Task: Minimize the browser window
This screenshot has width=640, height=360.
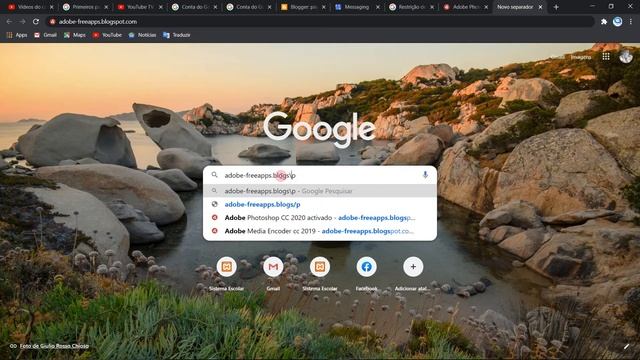Action: tap(592, 6)
